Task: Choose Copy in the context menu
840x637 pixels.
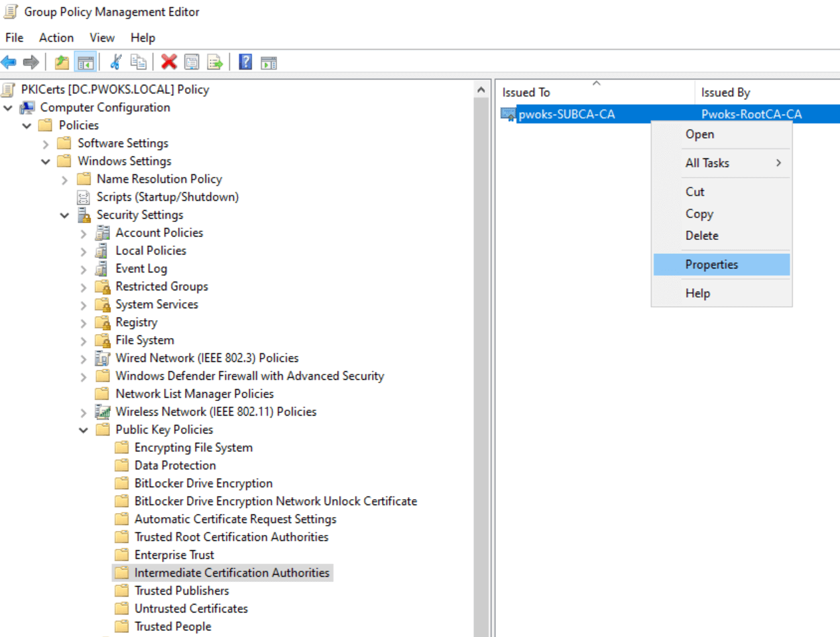Action: (721, 213)
